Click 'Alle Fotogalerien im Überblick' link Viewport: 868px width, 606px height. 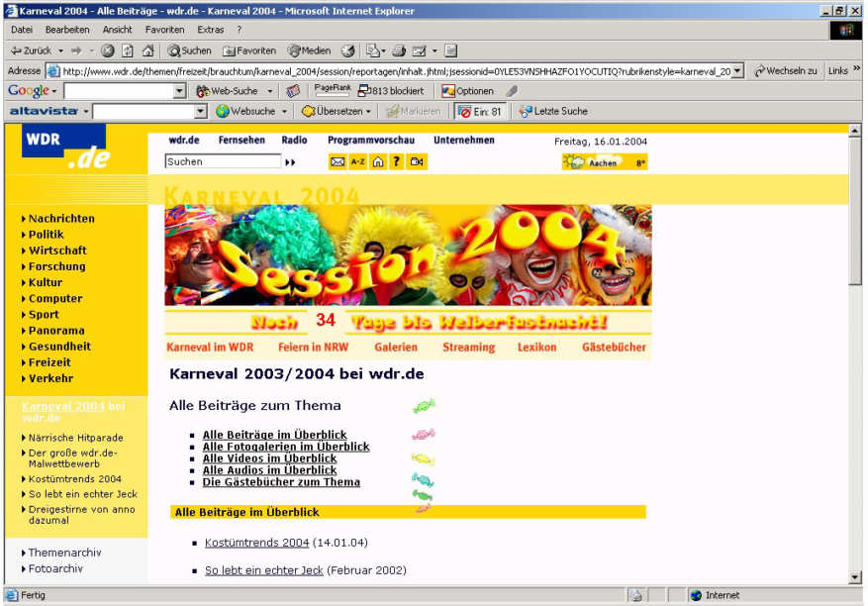pos(285,447)
